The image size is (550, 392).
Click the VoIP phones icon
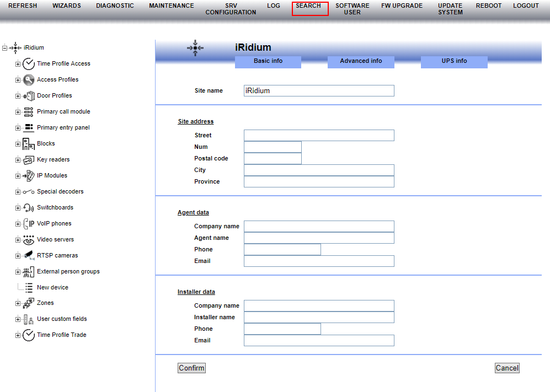[29, 223]
